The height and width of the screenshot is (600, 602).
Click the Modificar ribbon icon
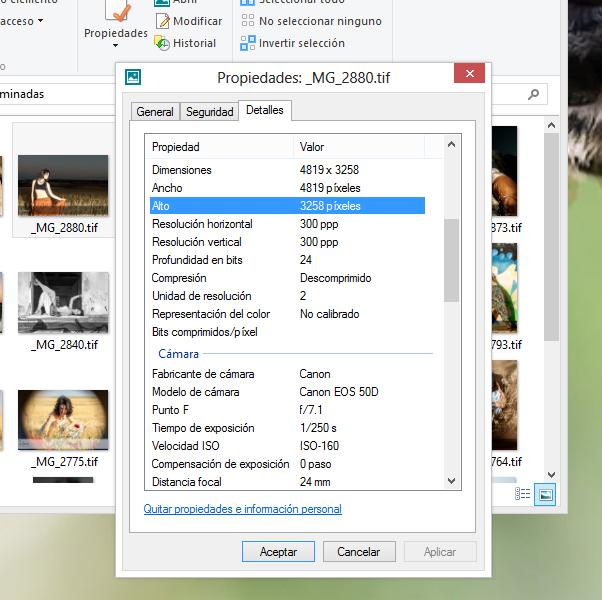162,21
